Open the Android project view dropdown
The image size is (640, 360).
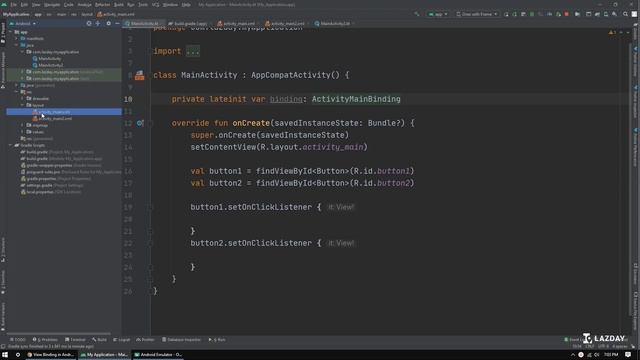[x=23, y=24]
